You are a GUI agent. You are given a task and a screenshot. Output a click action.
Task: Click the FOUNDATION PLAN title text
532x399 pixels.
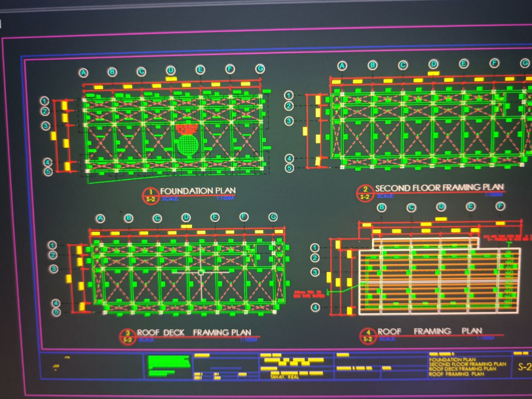[x=197, y=190]
